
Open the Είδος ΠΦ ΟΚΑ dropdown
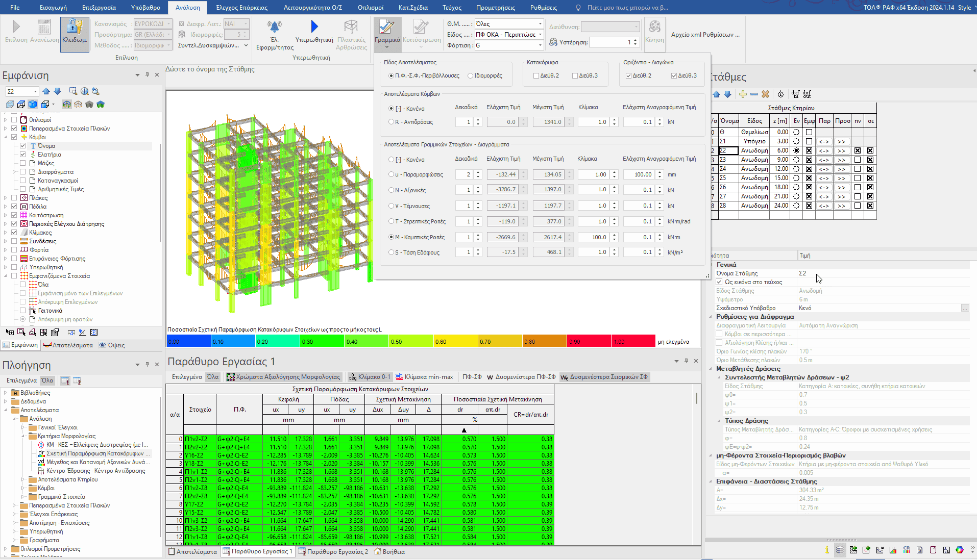click(x=540, y=35)
